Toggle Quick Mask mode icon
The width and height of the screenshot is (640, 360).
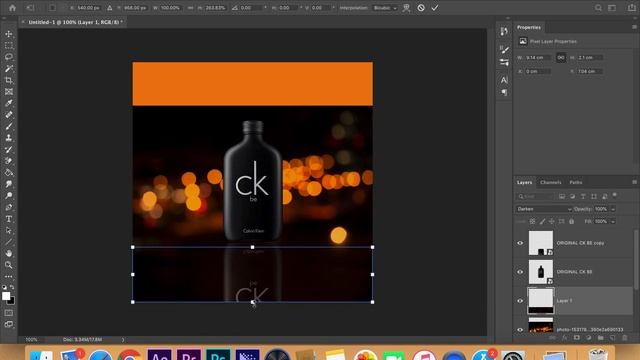click(9, 313)
